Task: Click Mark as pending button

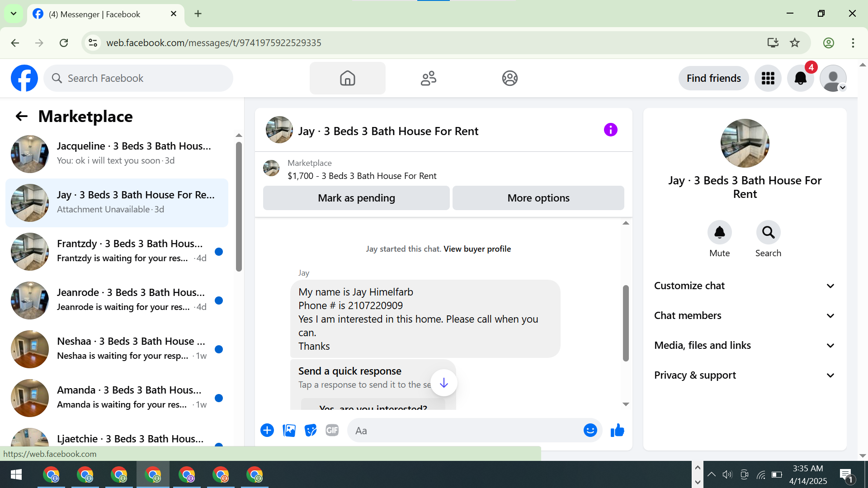Action: click(356, 198)
